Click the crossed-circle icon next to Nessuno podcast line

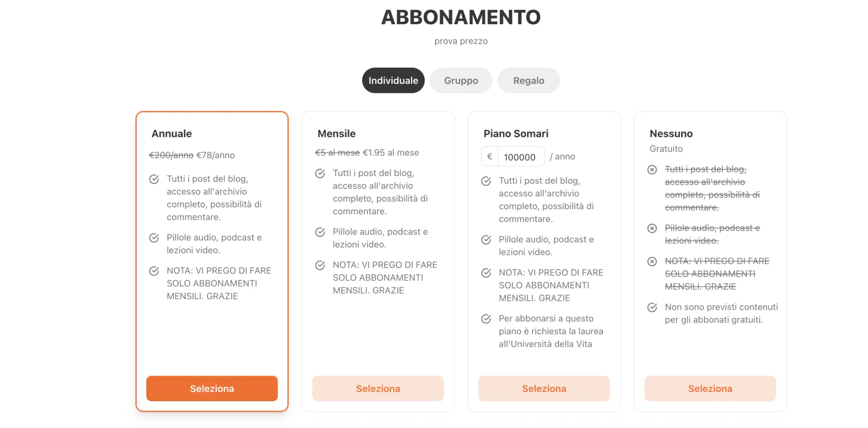(652, 228)
